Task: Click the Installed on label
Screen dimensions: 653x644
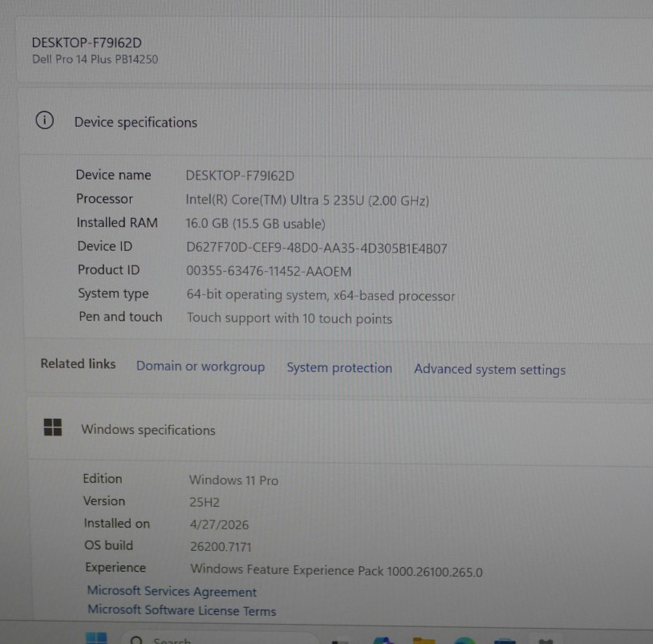Action: pyautogui.click(x=117, y=523)
